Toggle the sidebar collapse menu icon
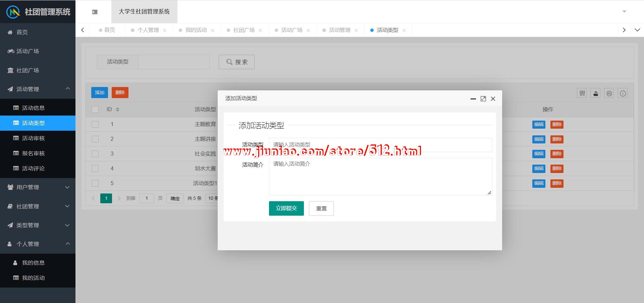 click(95, 12)
